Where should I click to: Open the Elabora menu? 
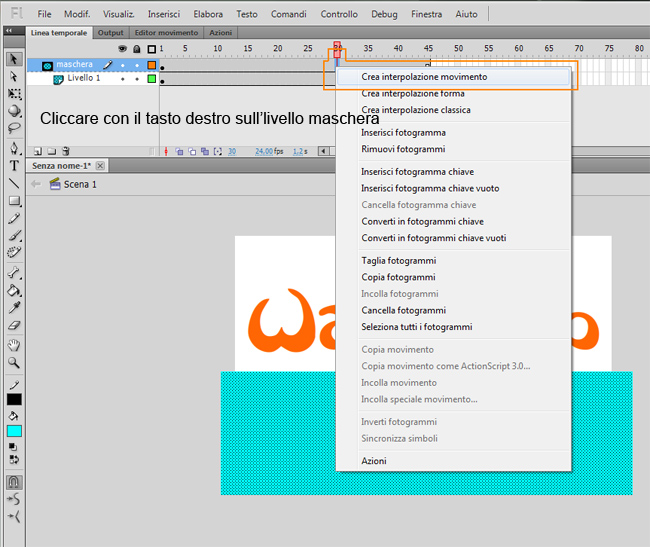pyautogui.click(x=208, y=14)
